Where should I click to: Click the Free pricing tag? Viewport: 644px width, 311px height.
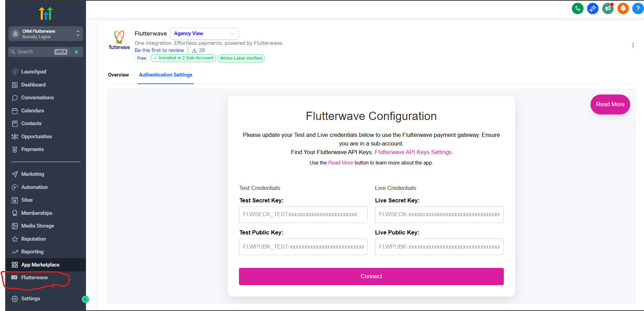coord(142,58)
